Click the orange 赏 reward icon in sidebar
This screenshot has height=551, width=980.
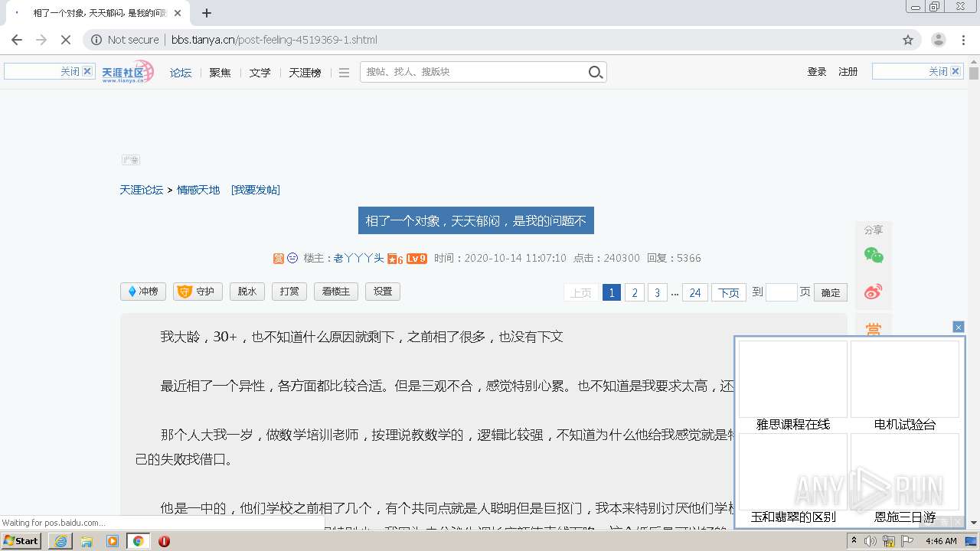pos(874,329)
